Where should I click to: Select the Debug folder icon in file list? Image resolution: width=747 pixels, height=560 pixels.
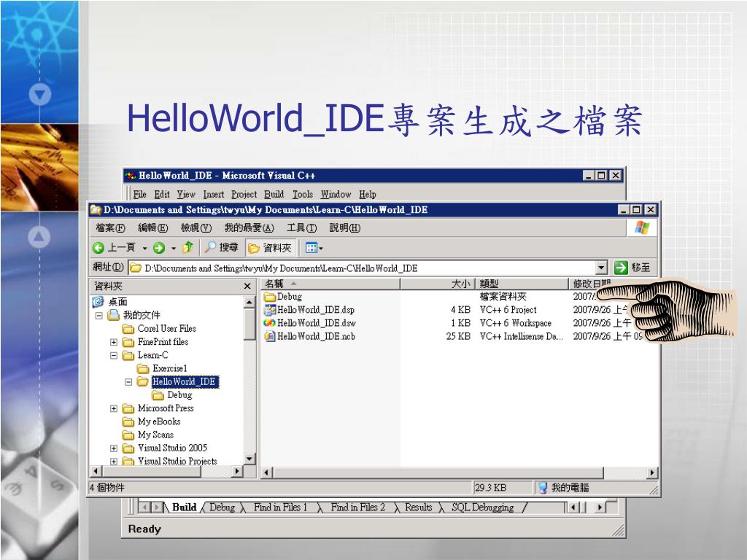click(x=270, y=297)
